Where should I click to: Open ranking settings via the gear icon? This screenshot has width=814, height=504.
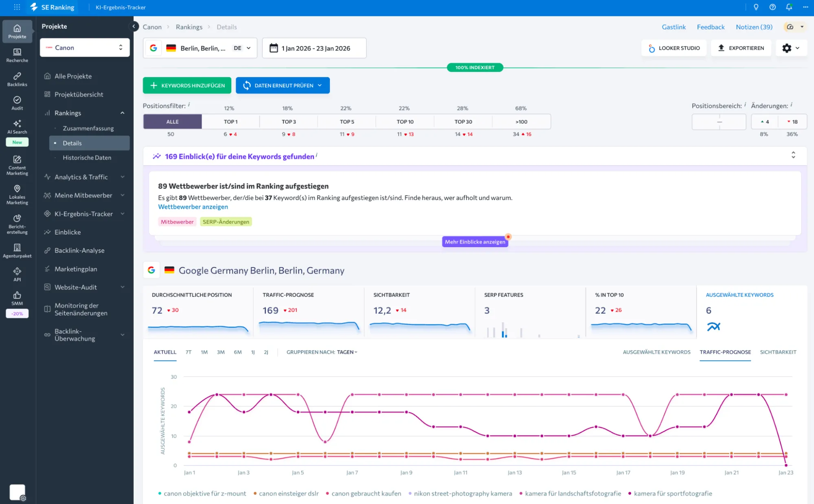click(x=787, y=48)
